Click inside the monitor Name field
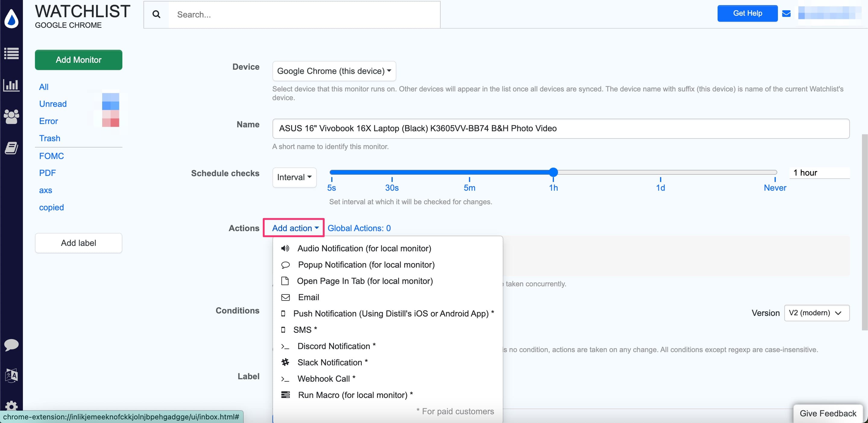868x423 pixels. [x=472, y=129]
